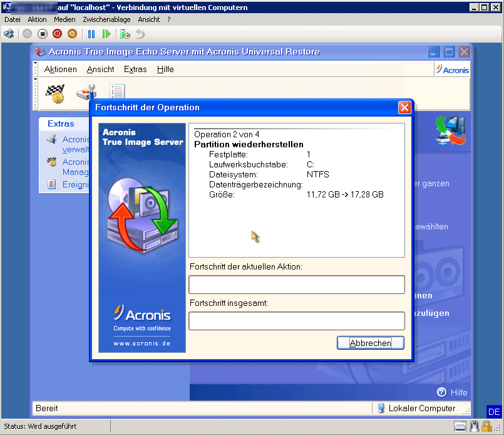Open the Medien menu
Viewport: 504px width, 435px height.
64,19
